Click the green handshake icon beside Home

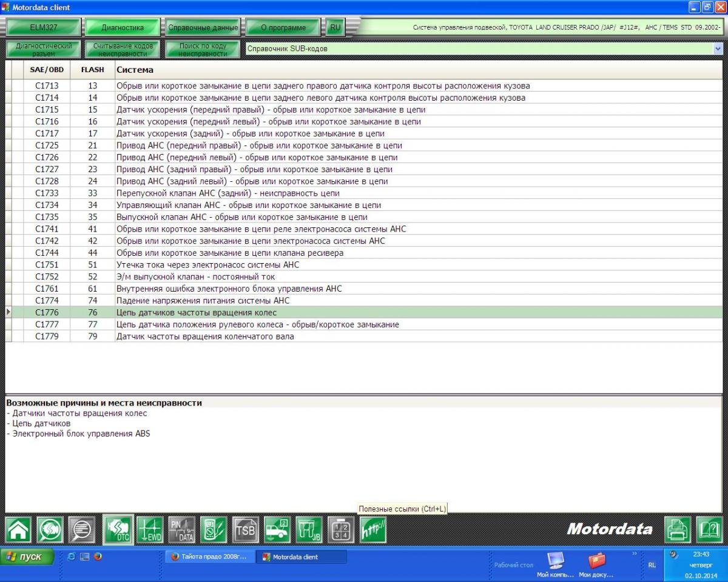pyautogui.click(x=50, y=530)
